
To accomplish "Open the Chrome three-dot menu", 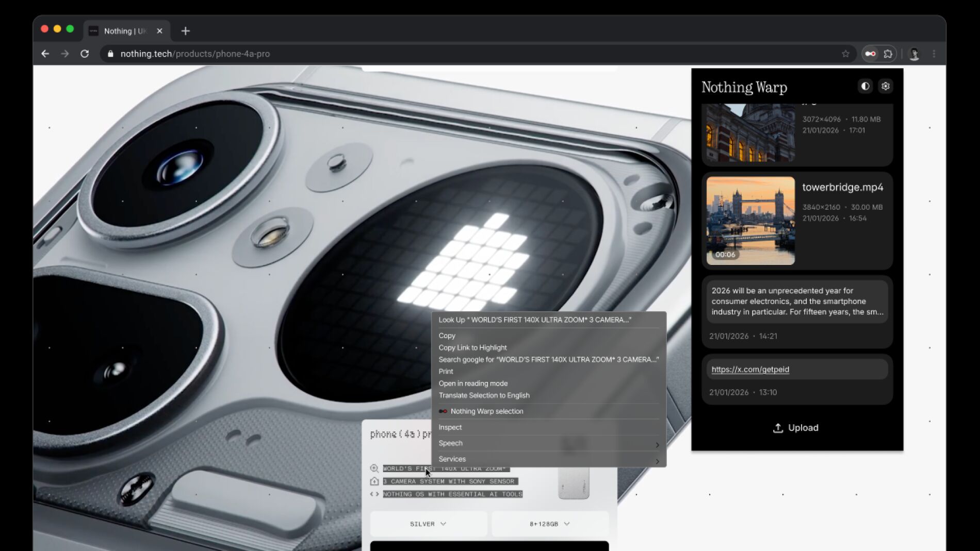I will click(934, 54).
